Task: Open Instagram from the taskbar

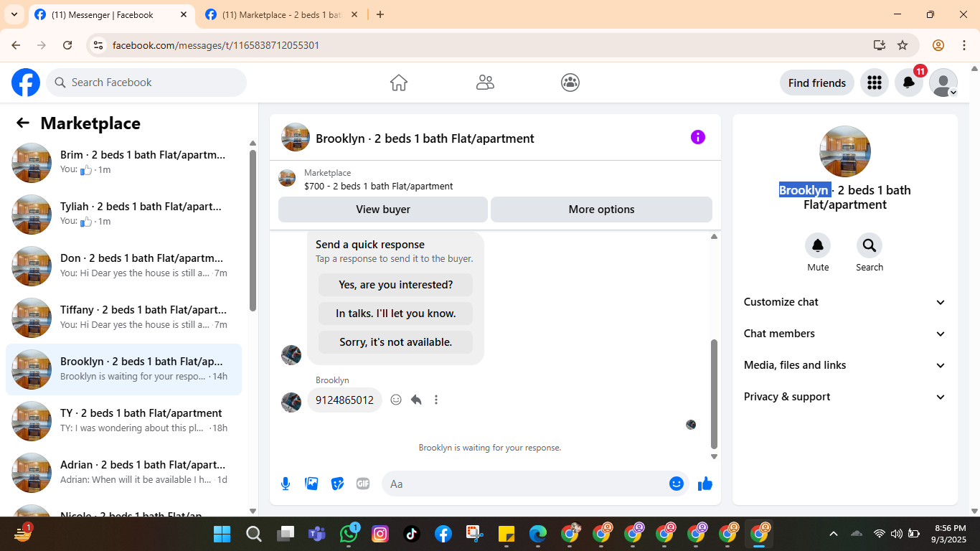Action: (380, 534)
